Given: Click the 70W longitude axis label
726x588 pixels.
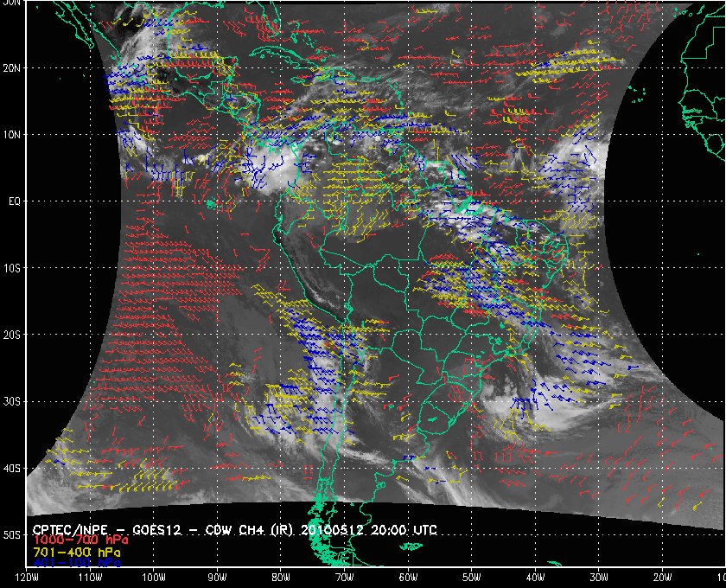Looking at the screenshot, I should click(x=345, y=578).
